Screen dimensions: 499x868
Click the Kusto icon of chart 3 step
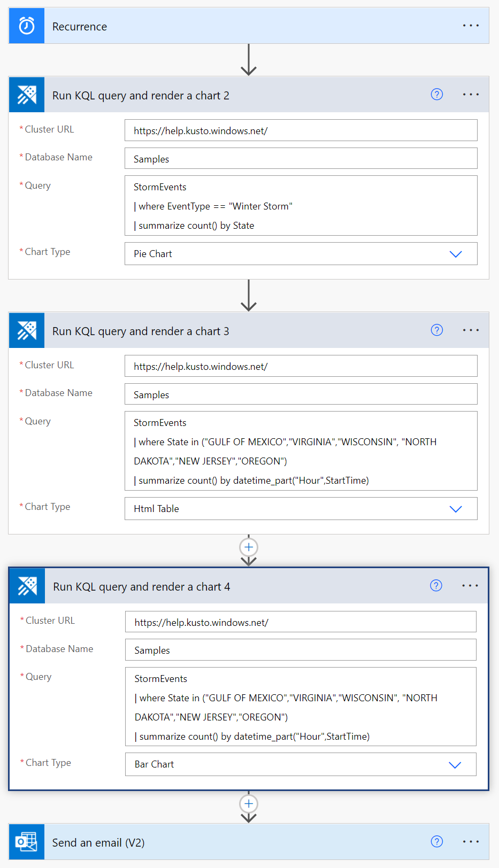pyautogui.click(x=27, y=330)
